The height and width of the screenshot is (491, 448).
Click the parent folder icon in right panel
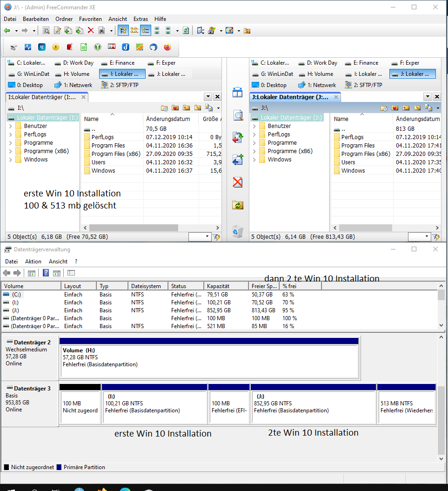406,108
